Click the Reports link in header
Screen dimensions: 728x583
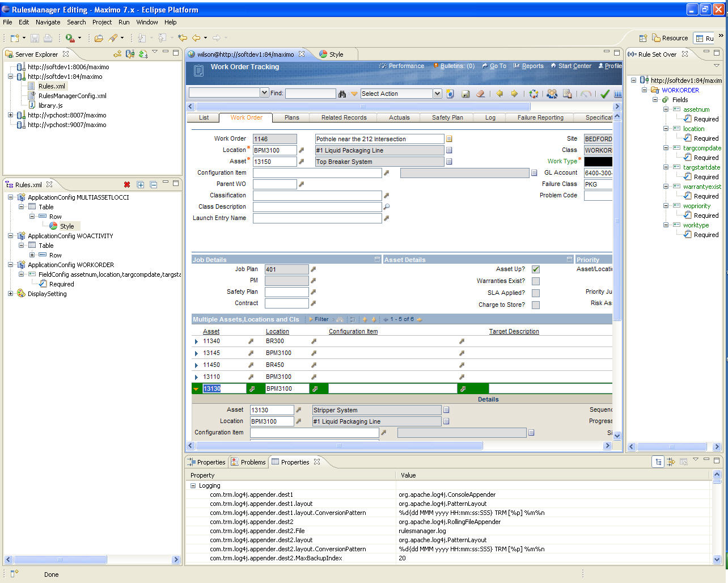[532, 66]
